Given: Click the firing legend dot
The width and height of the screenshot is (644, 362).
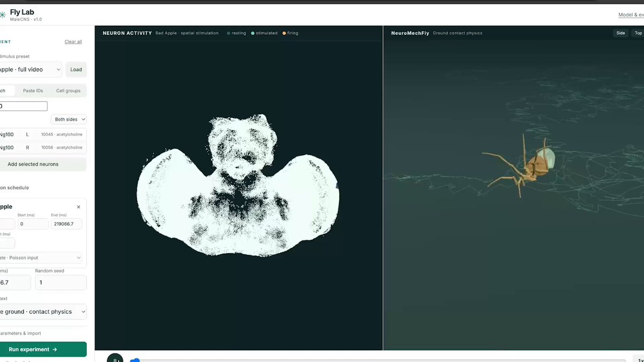Looking at the screenshot, I should click(x=284, y=33).
